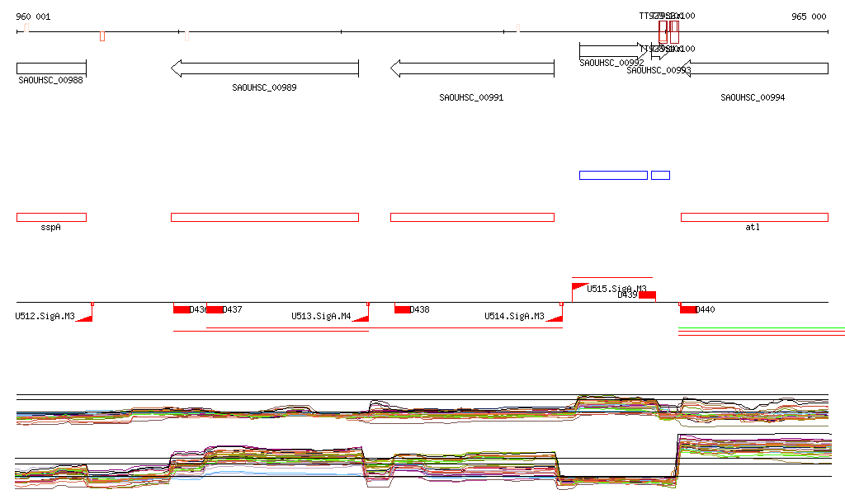Click the D440 label text
The width and height of the screenshot is (845, 504).
706,309
